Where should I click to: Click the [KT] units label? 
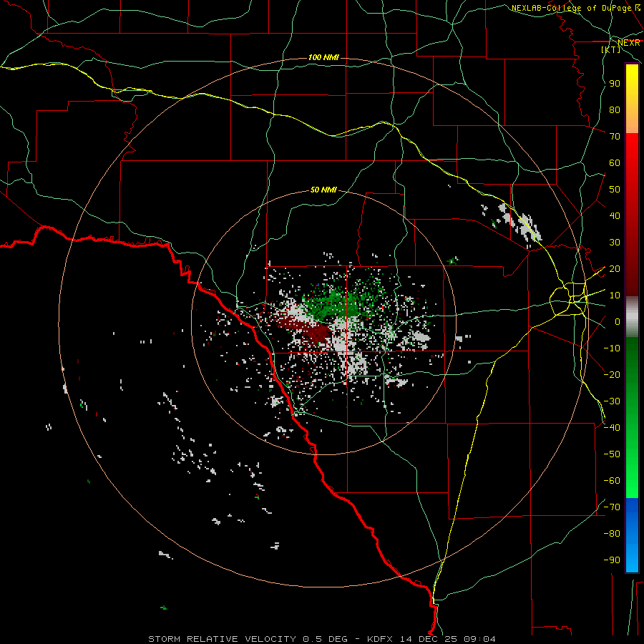click(611, 49)
